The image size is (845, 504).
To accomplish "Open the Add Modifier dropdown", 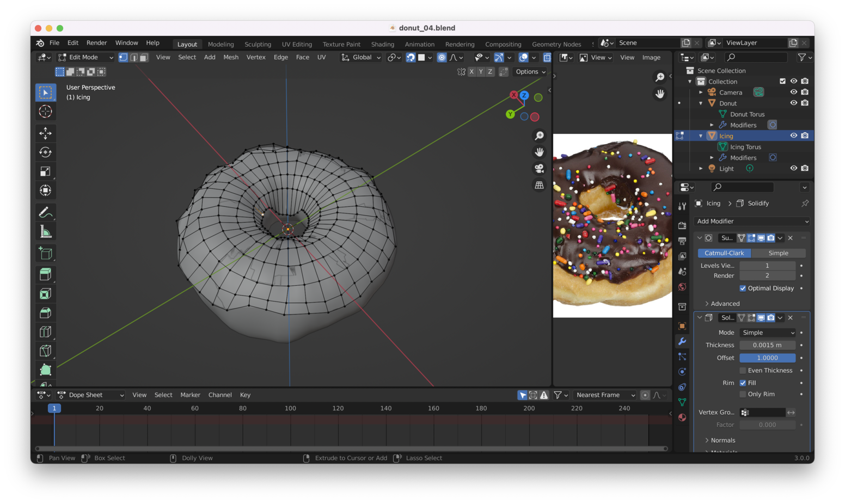I will 752,222.
